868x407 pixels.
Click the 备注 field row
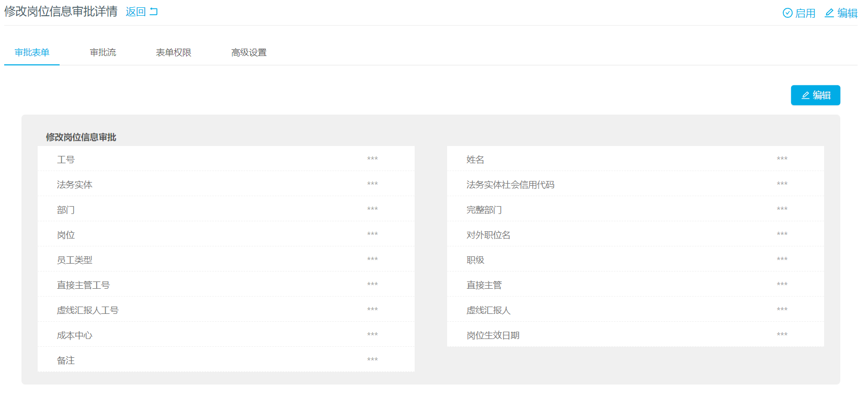pos(226,360)
